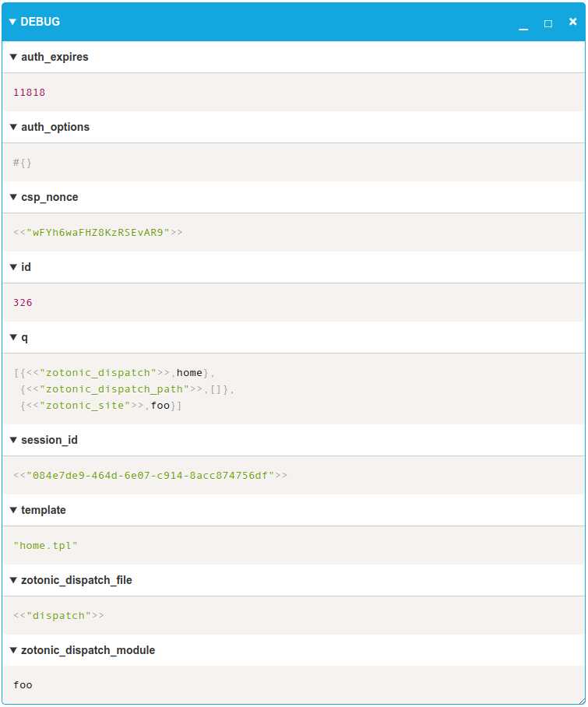Select the <<"dispatch">> value

coord(58,615)
